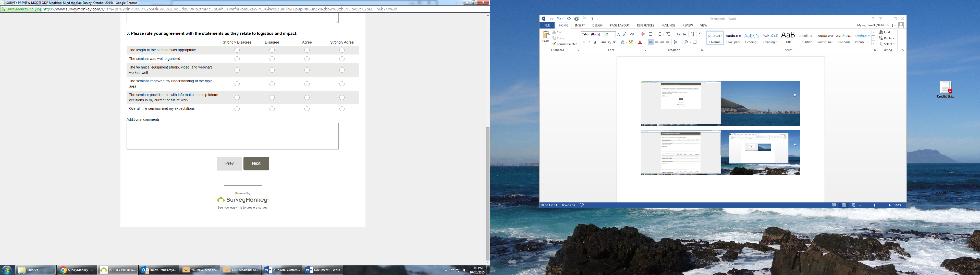Choose Agree for seminar met my expectations
The image size is (980, 275).
(307, 109)
